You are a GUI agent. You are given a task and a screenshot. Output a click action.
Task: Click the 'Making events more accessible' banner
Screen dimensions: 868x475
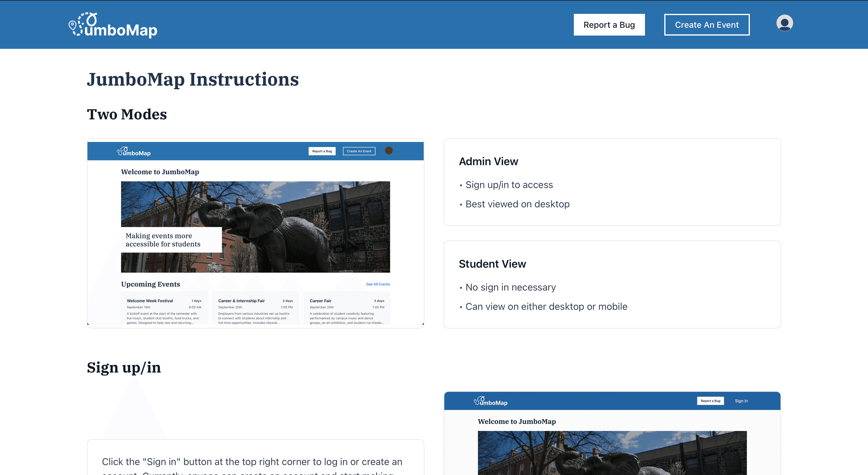coord(171,240)
